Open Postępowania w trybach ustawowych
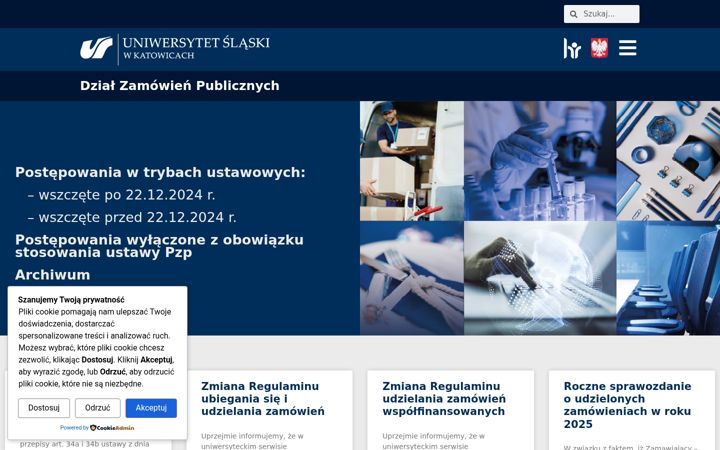The image size is (720, 450). [160, 173]
